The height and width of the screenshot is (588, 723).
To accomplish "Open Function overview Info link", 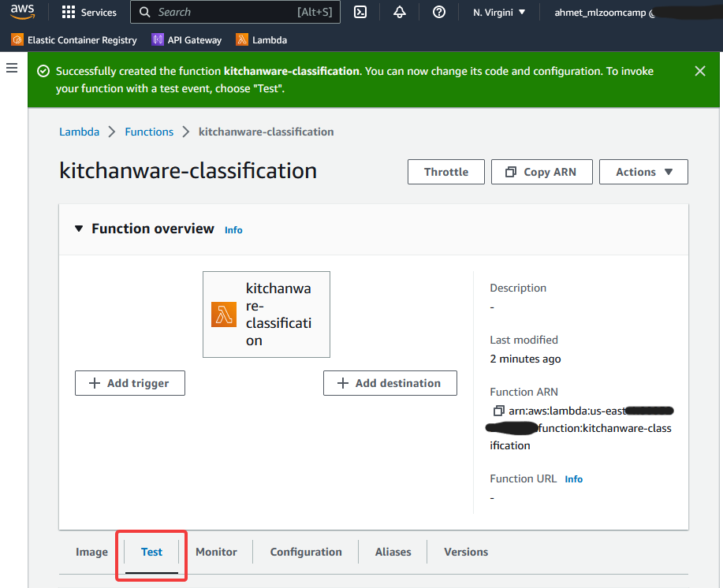I will (x=233, y=230).
